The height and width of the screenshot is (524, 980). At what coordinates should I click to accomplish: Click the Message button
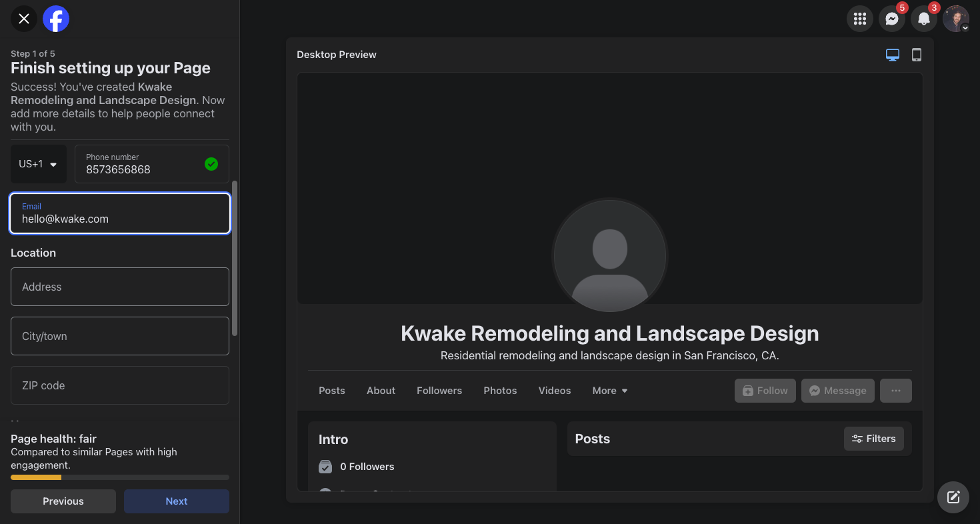tap(838, 391)
